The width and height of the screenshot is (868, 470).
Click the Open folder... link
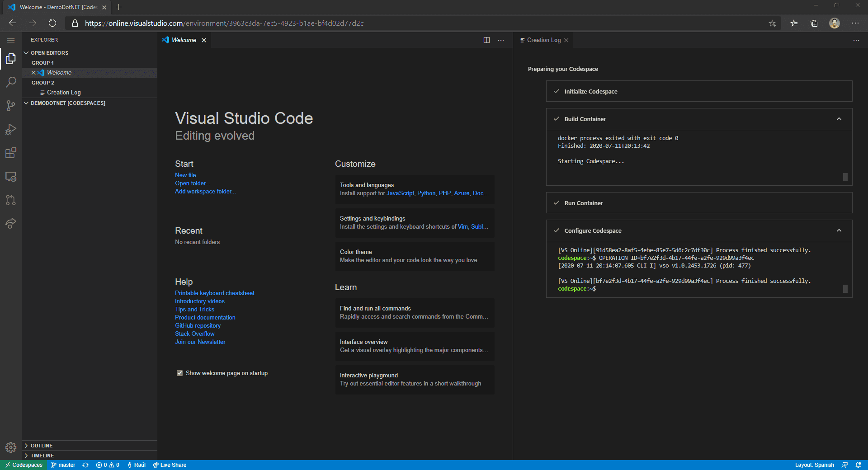[x=193, y=183]
